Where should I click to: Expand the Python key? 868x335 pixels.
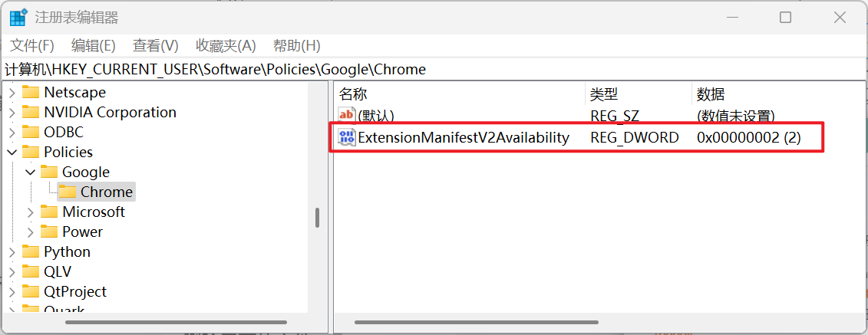coord(12,251)
